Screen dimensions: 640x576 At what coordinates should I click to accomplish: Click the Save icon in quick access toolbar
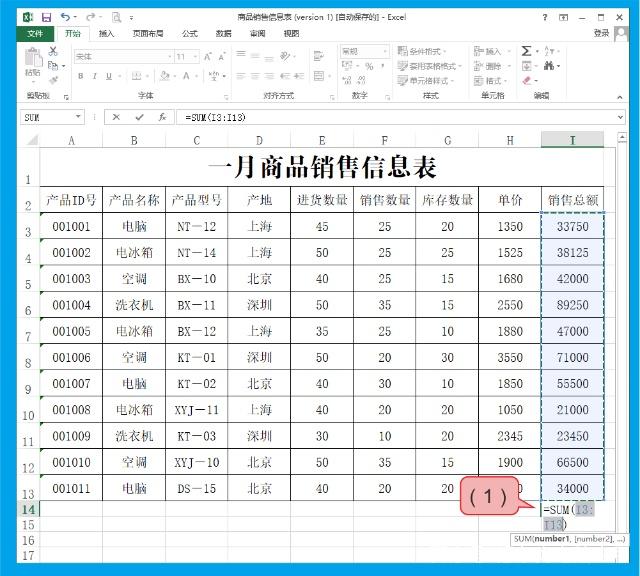(46, 17)
